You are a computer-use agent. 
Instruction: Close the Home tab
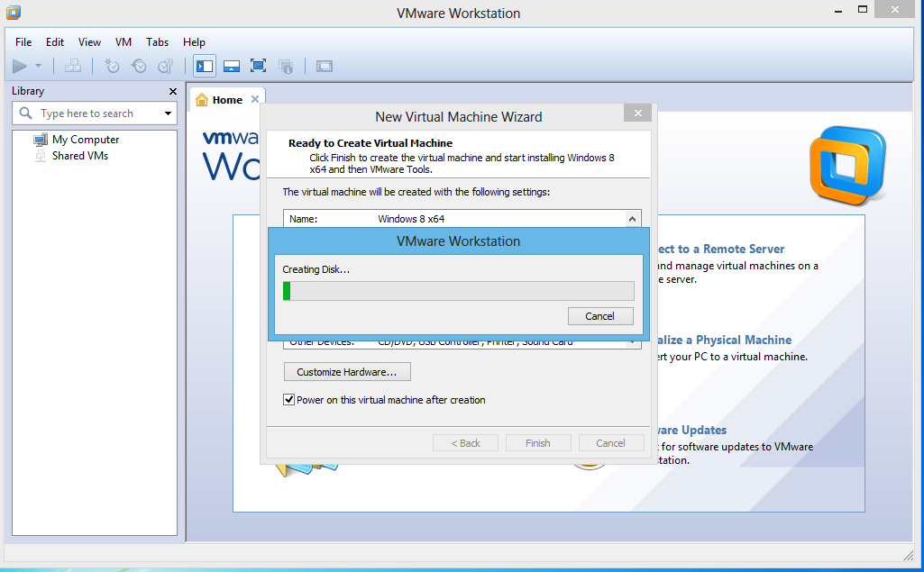(x=254, y=99)
